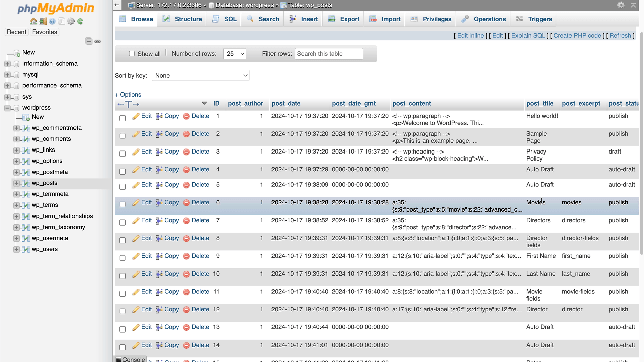Click the wp_users table icon in sidebar
The image size is (644, 362).
pos(26,249)
